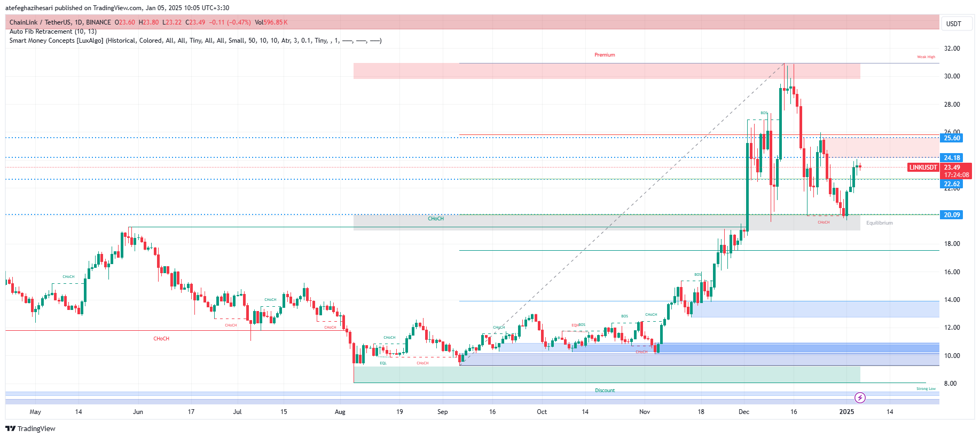Click the EQL label below August candles
980x438 pixels.
click(x=383, y=363)
